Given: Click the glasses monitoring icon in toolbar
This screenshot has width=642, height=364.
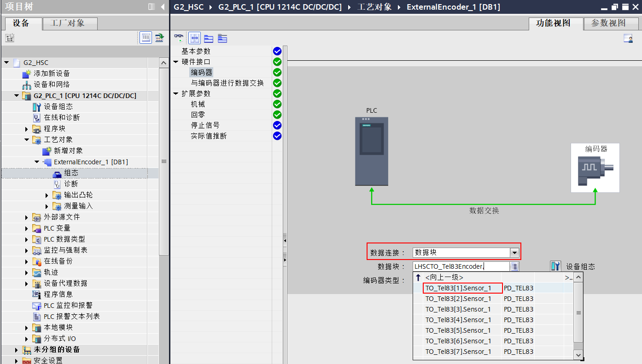Looking at the screenshot, I should click(179, 38).
